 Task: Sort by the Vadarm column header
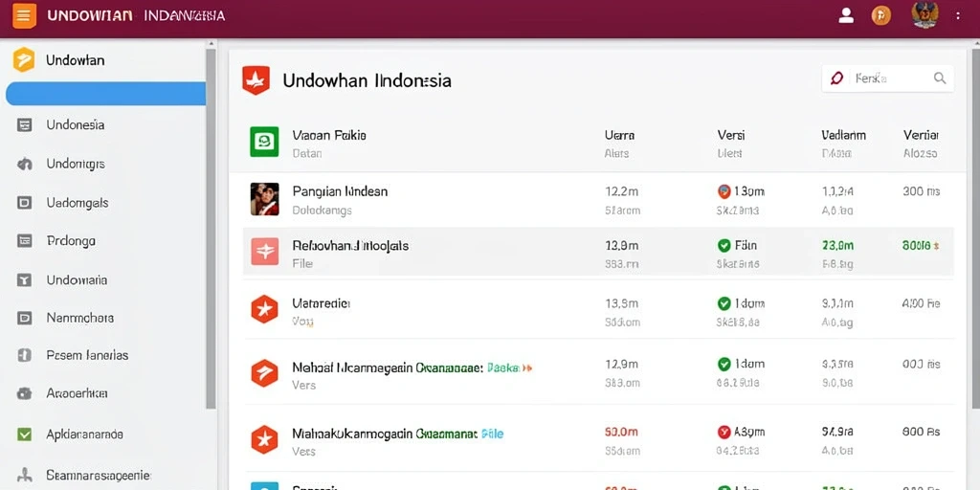click(843, 135)
